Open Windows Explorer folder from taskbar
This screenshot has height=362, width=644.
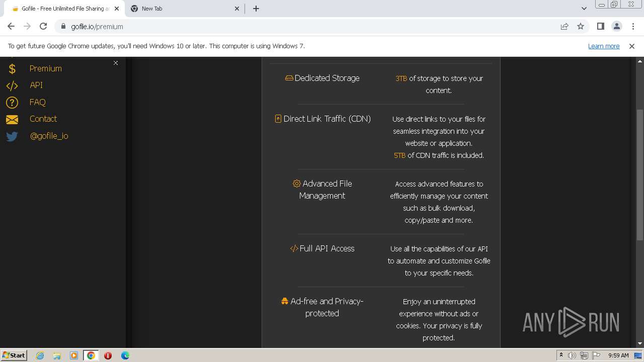[57, 355]
